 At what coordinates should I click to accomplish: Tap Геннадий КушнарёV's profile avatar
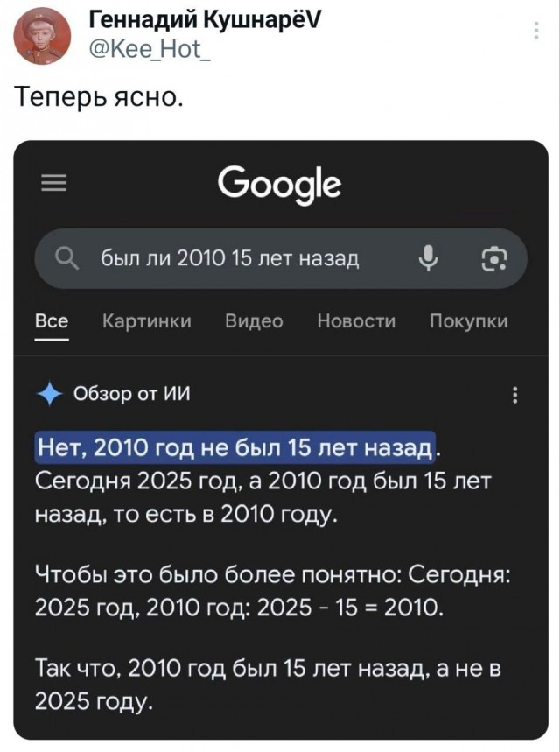tap(38, 31)
